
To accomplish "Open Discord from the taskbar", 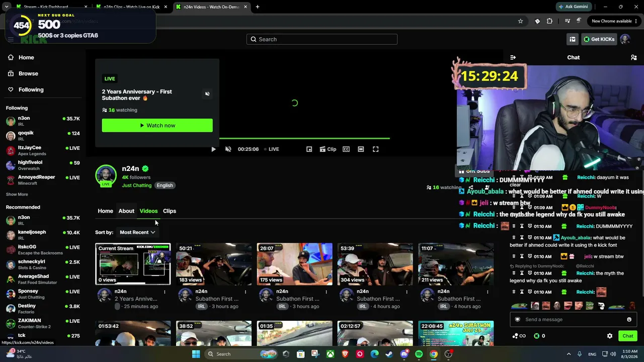I will pos(404,354).
